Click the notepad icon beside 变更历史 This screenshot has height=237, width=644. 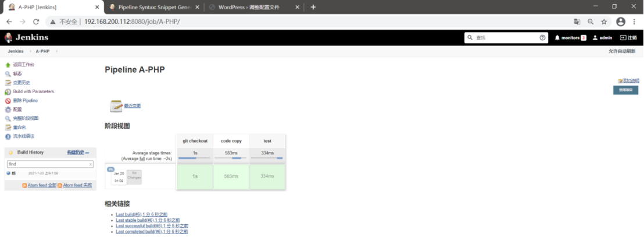point(8,83)
